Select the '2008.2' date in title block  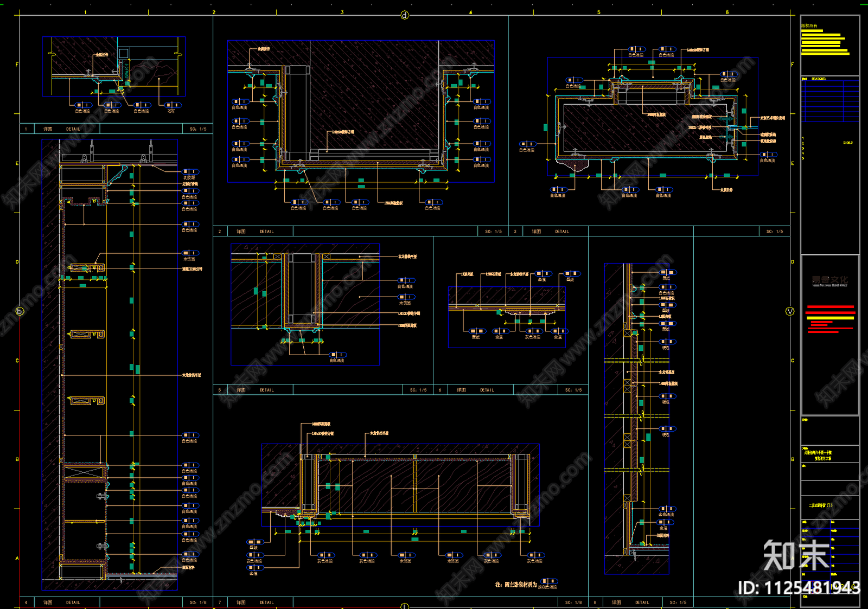coord(848,143)
